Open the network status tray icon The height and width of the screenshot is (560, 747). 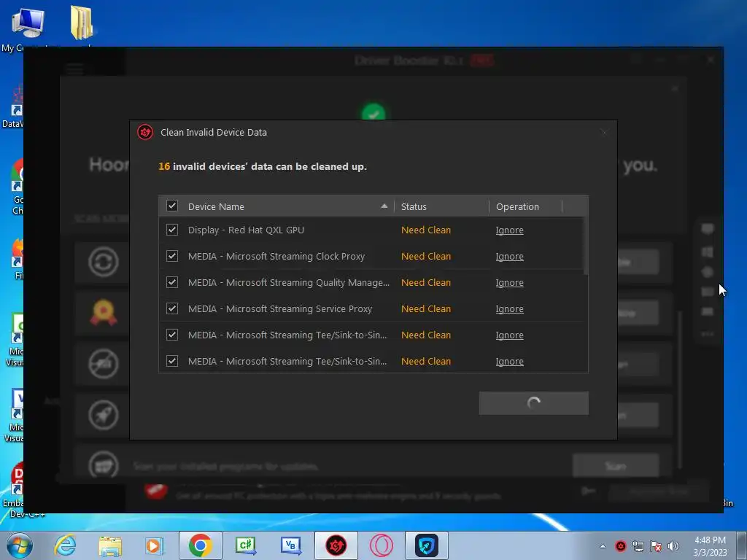638,546
